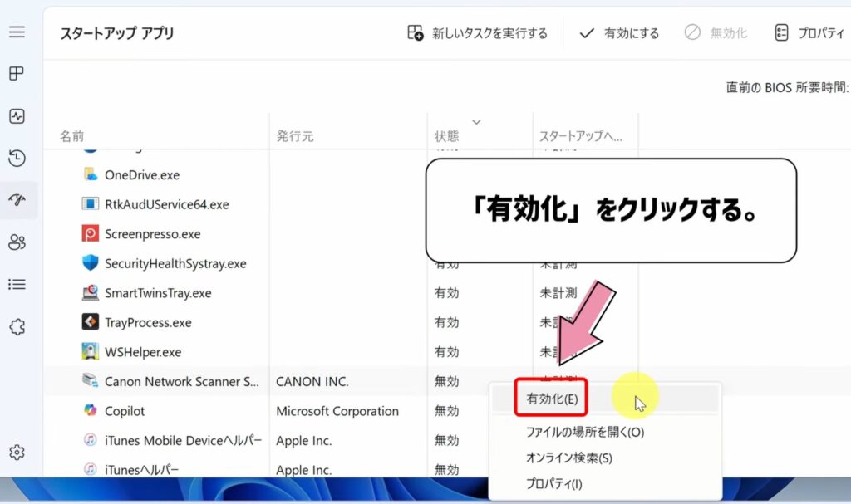The width and height of the screenshot is (851, 504).
Task: Sort by the 発行元 column header
Action: pyautogui.click(x=295, y=136)
